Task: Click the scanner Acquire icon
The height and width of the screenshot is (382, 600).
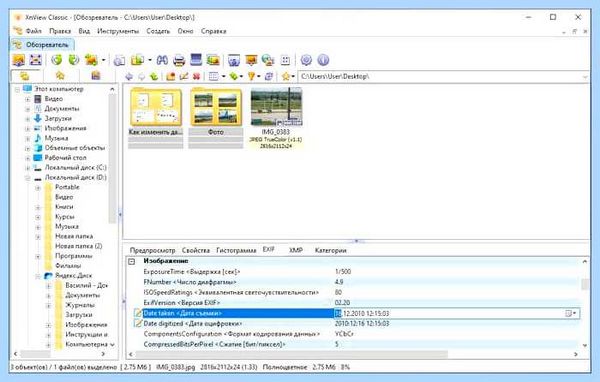Action: [x=196, y=60]
